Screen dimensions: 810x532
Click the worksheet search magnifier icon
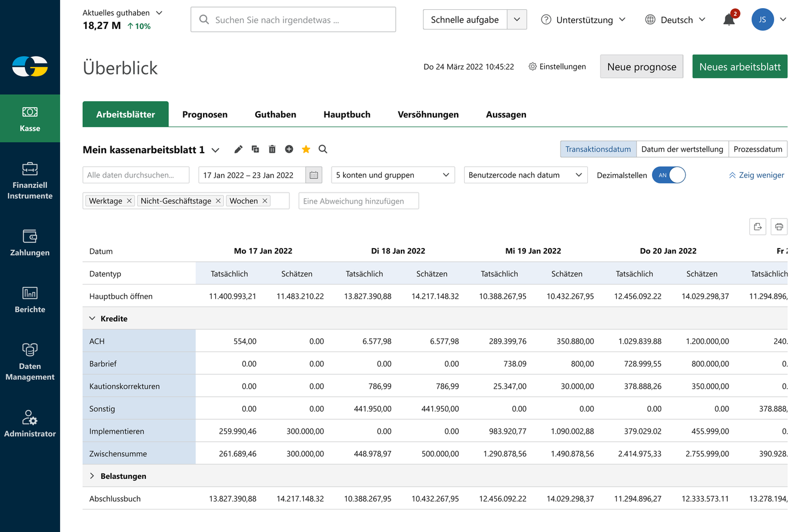point(323,149)
